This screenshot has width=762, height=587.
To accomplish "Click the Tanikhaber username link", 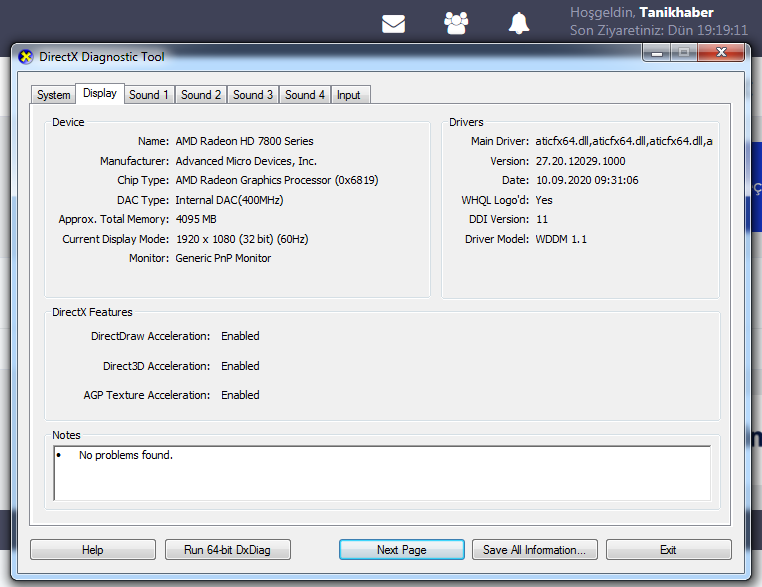I will click(x=676, y=12).
